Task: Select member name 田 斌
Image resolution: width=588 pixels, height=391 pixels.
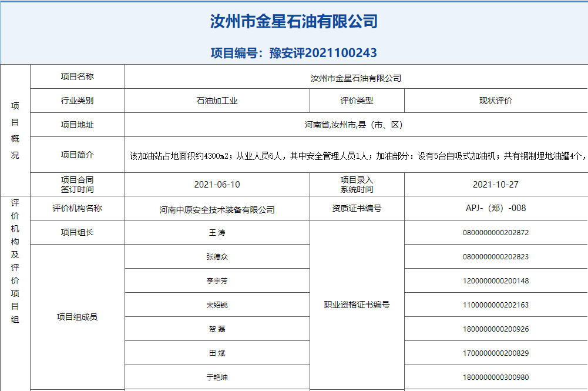Action: click(217, 353)
